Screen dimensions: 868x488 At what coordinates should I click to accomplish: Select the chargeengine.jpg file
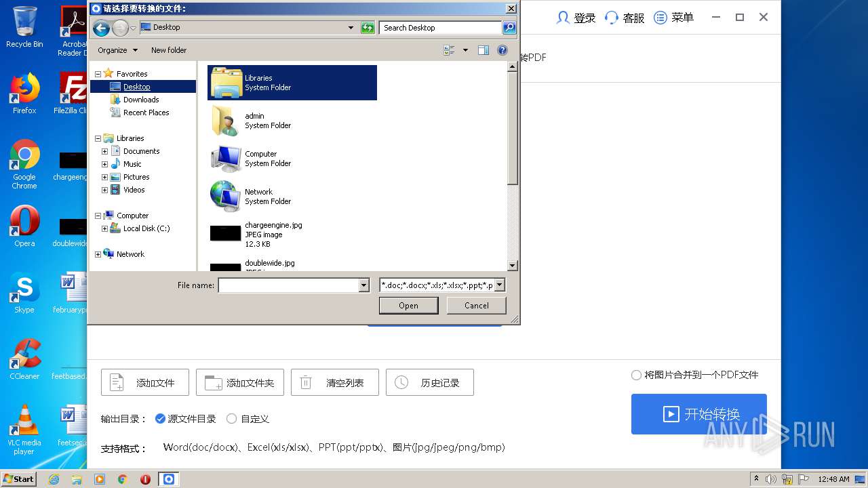(292, 235)
